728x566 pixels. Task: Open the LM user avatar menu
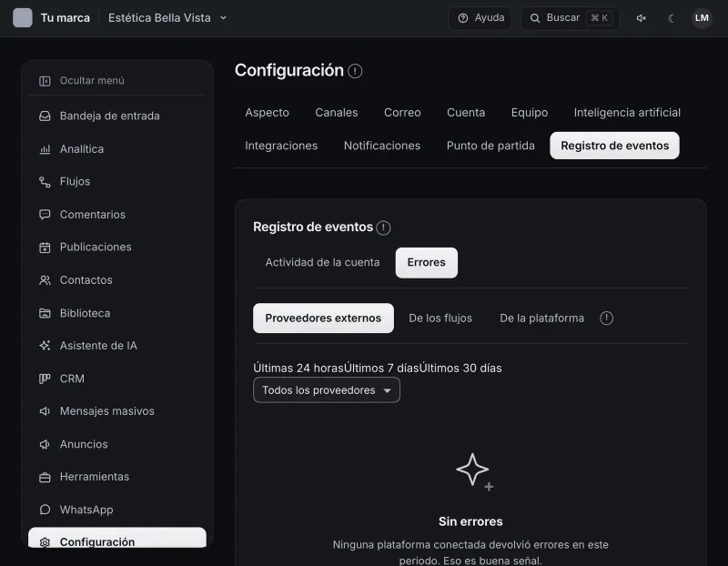702,18
